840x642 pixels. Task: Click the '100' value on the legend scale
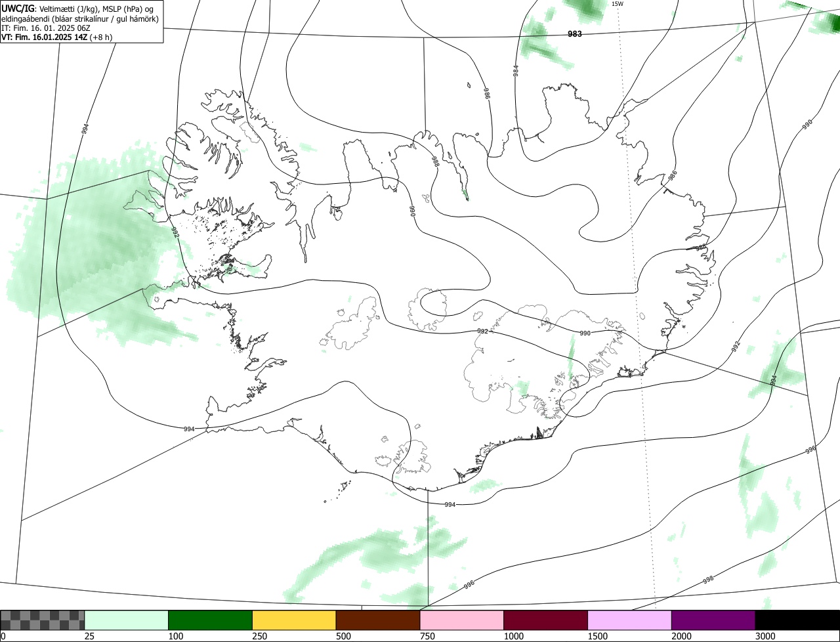[x=175, y=637]
